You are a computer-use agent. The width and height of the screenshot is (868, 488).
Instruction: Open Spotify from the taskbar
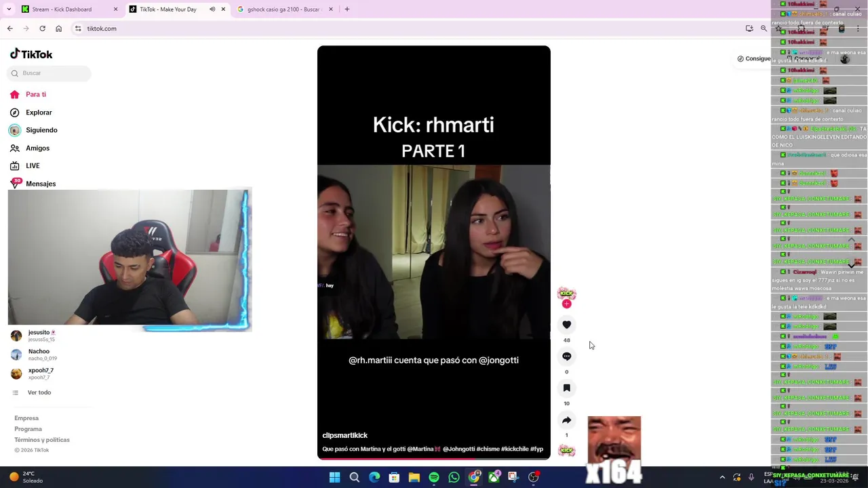pyautogui.click(x=434, y=477)
